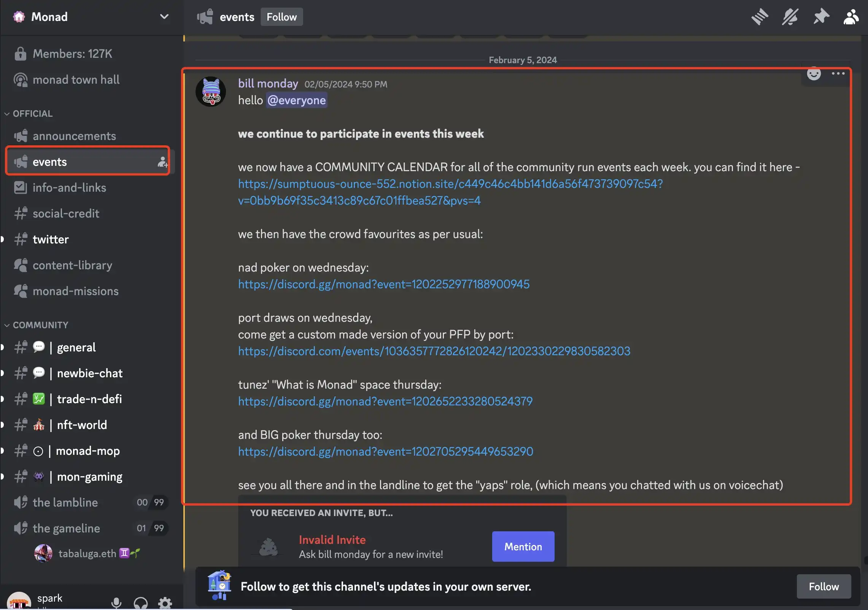Open the nad poker Wednesday event link

(x=384, y=284)
